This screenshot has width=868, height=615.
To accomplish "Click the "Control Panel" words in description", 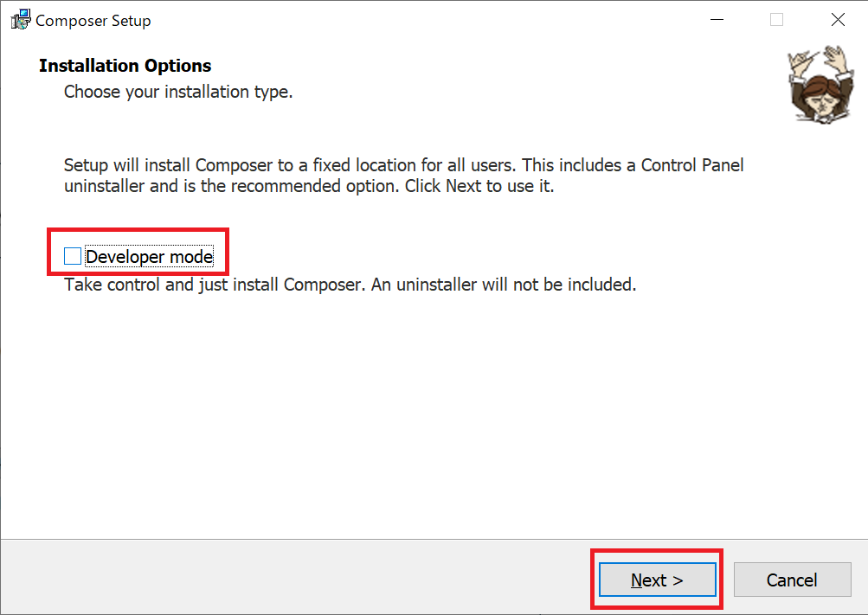I will [x=692, y=165].
